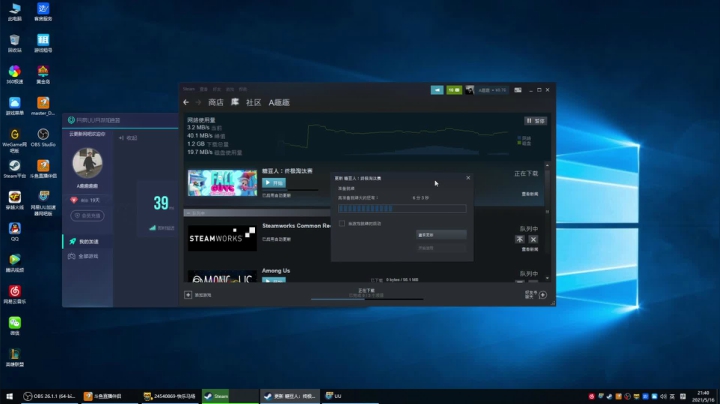Click the Fall Guys play button
The image size is (720, 404).
[x=274, y=183]
